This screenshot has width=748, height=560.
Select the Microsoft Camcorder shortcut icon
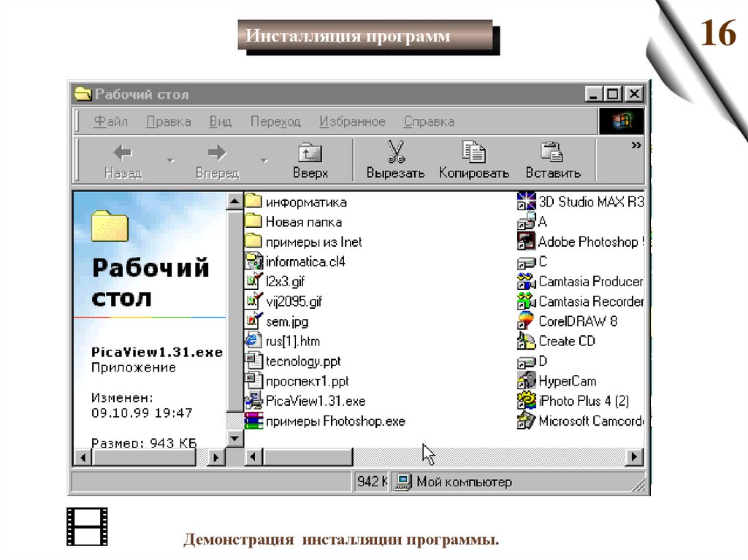click(x=526, y=421)
